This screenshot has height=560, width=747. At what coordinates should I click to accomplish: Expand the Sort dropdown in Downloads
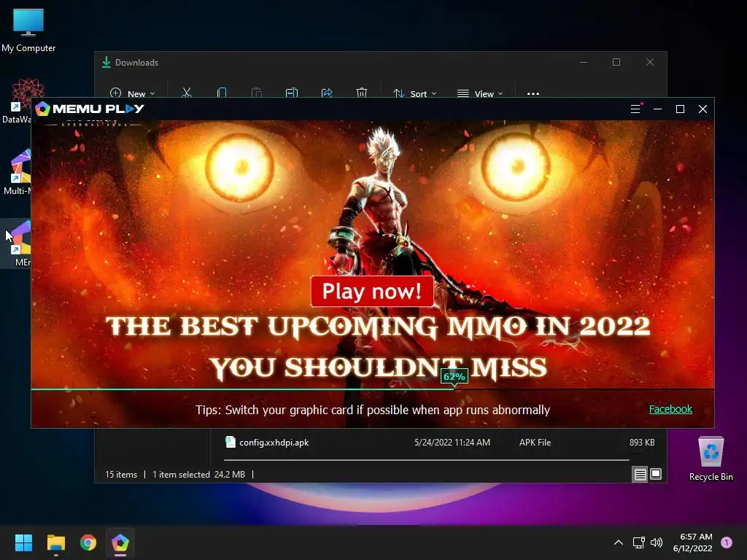click(x=414, y=93)
